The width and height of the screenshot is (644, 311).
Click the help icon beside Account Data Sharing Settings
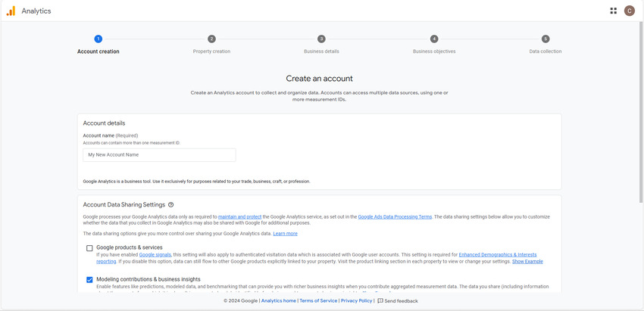(x=171, y=204)
